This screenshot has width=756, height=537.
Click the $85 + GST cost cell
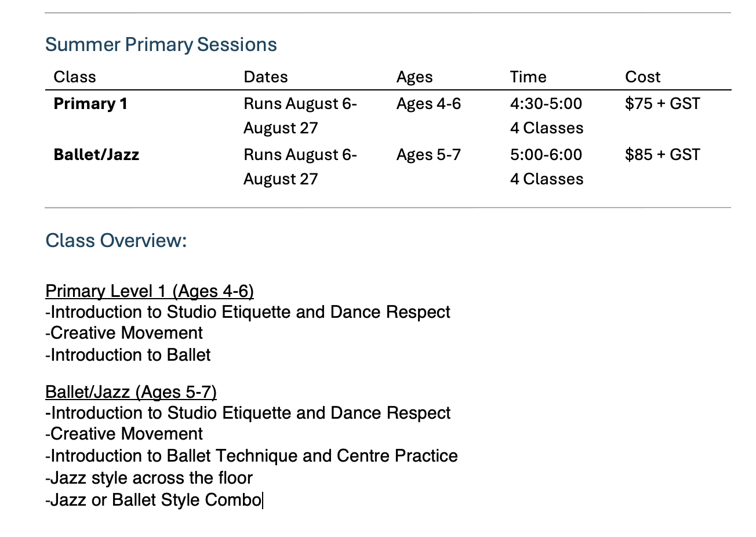point(663,155)
